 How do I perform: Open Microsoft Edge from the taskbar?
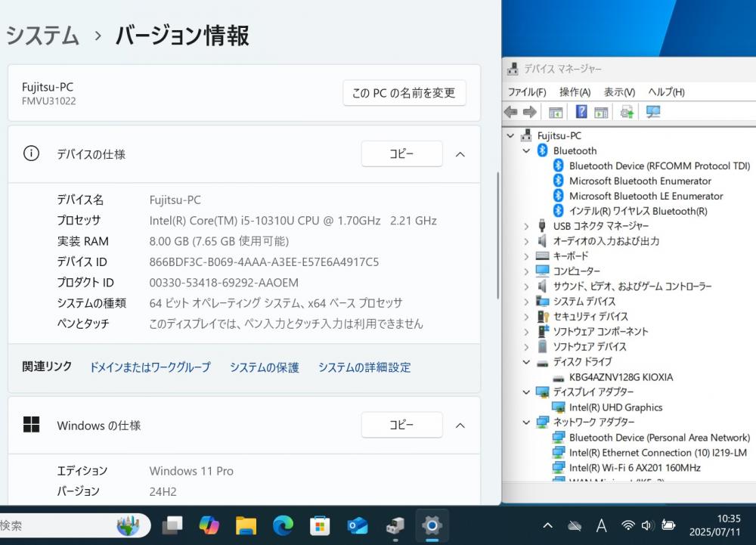click(x=283, y=525)
